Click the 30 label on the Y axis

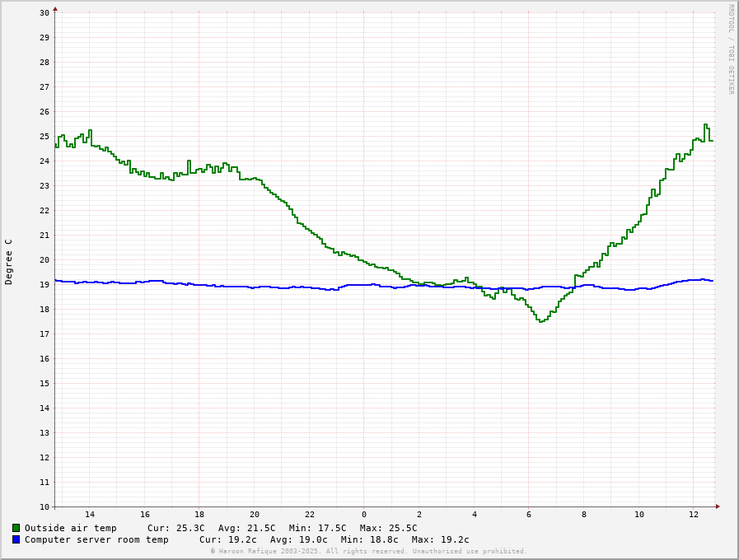tap(44, 13)
